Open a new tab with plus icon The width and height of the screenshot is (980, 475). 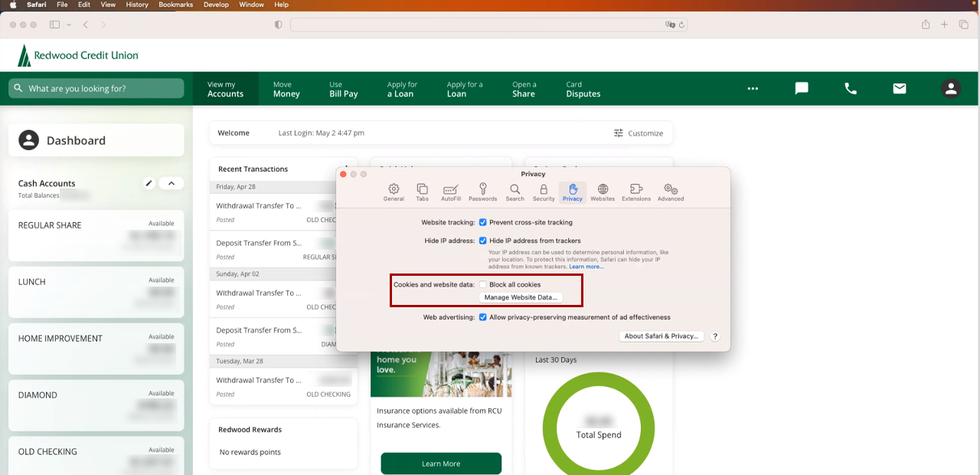(944, 25)
